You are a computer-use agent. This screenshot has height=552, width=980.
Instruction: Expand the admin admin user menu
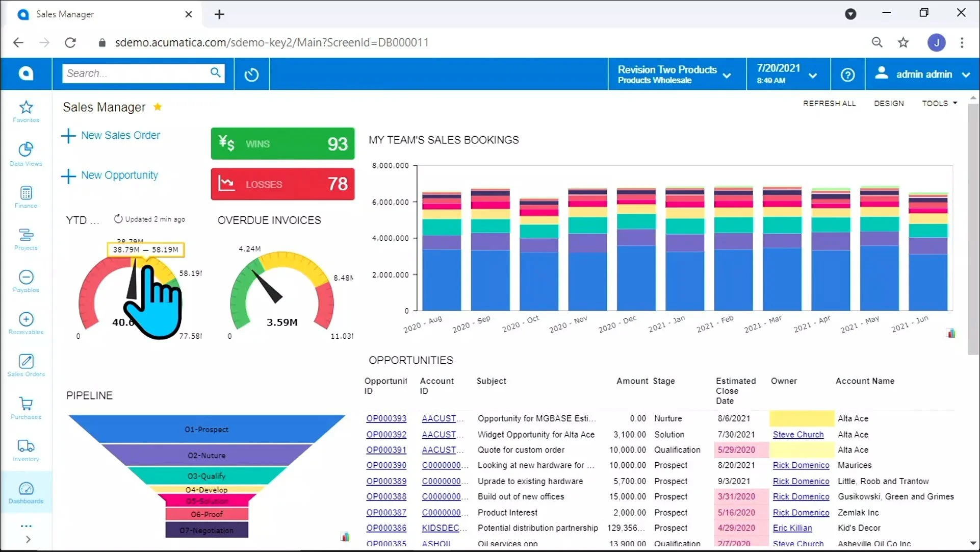point(922,74)
